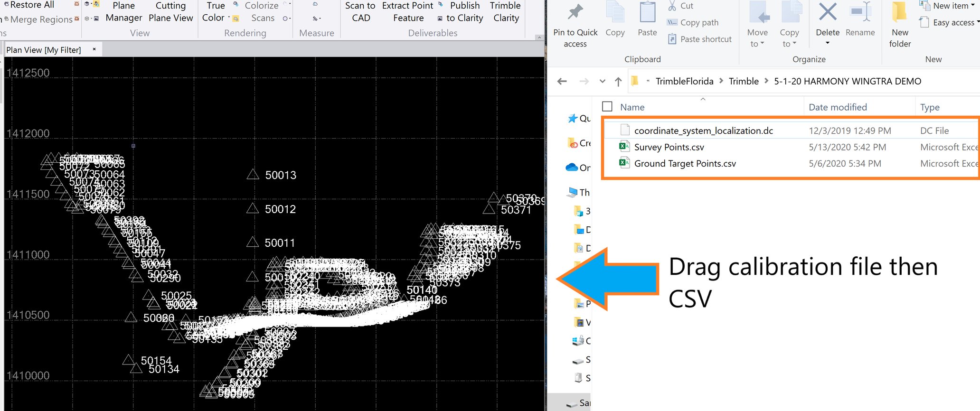Switch to Plan View [My Filter] tab
Viewport: 980px width, 411px height.
(44, 50)
